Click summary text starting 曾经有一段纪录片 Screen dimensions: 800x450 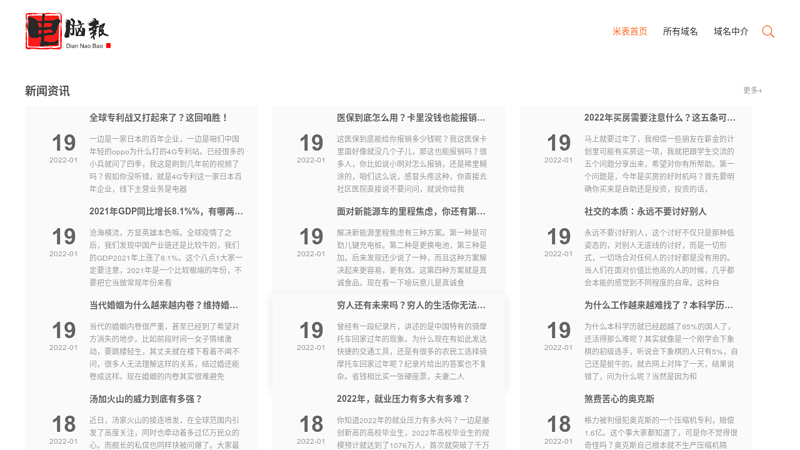pyautogui.click(x=412, y=352)
